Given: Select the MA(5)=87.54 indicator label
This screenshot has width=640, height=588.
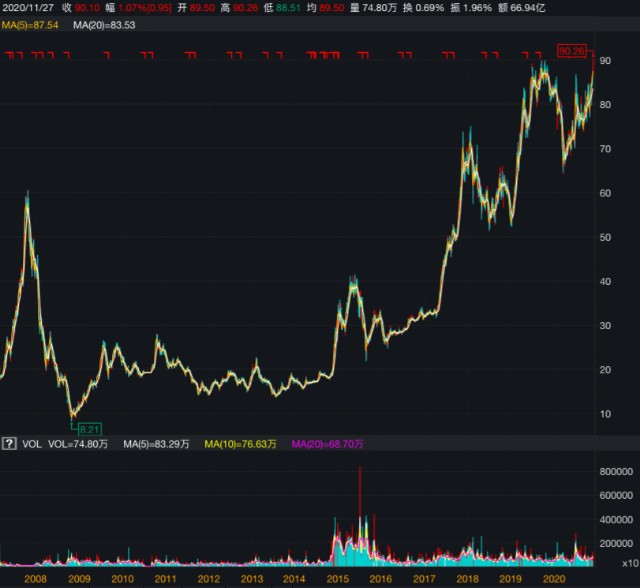Looking at the screenshot, I should click(30, 25).
